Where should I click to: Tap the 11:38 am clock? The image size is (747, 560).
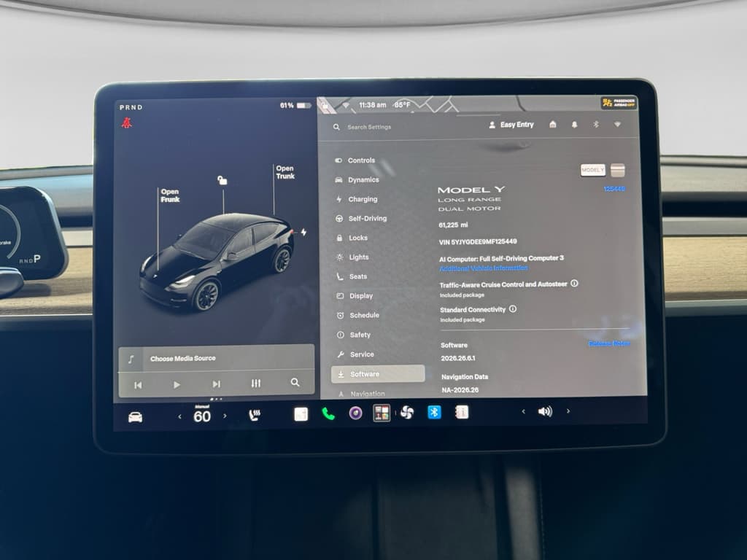373,105
